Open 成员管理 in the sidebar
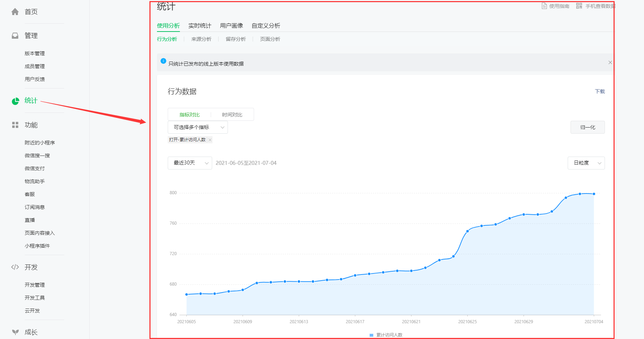The image size is (644, 339). 35,66
